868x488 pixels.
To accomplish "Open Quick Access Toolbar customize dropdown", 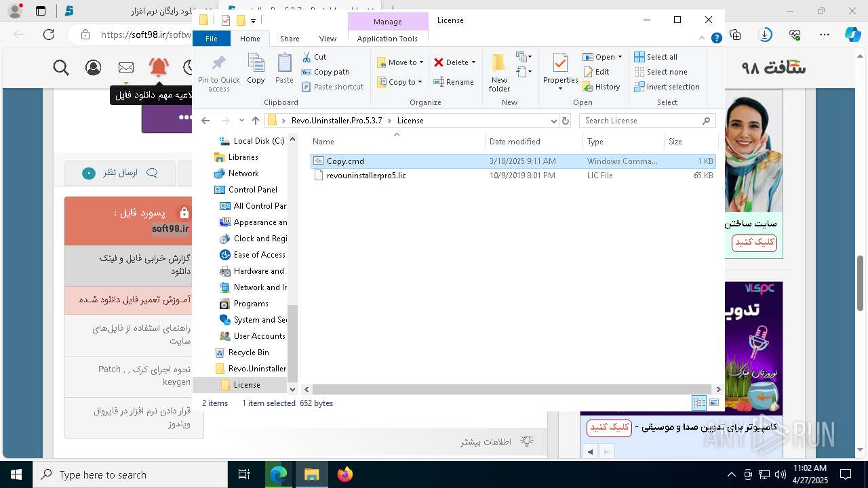I will [x=253, y=21].
